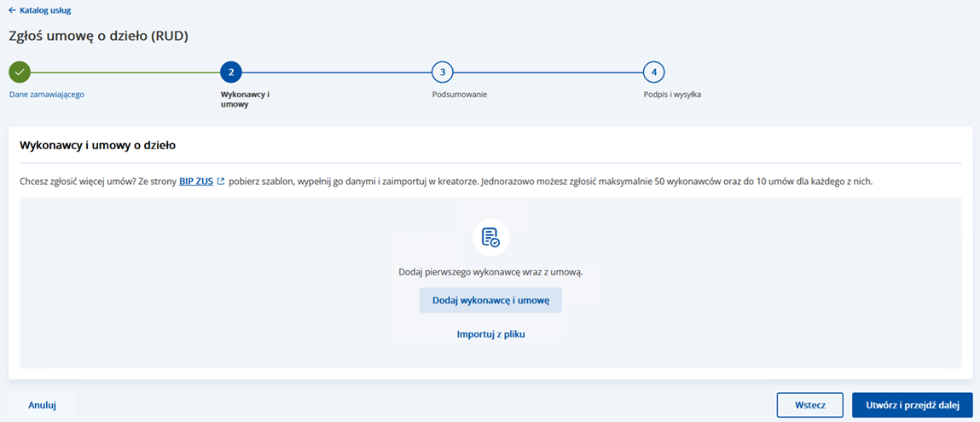Screen dimensions: 980x422
Task: Select the Dane zamawiającego step label
Action: [47, 94]
